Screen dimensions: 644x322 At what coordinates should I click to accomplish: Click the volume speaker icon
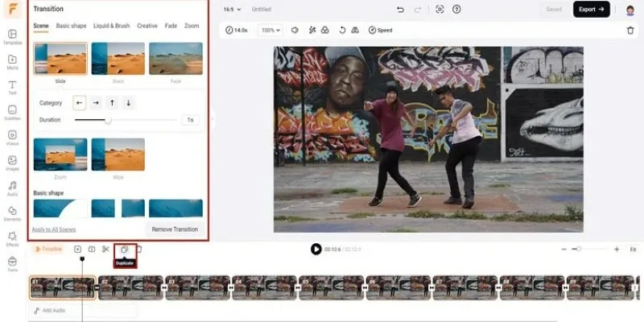pos(295,30)
